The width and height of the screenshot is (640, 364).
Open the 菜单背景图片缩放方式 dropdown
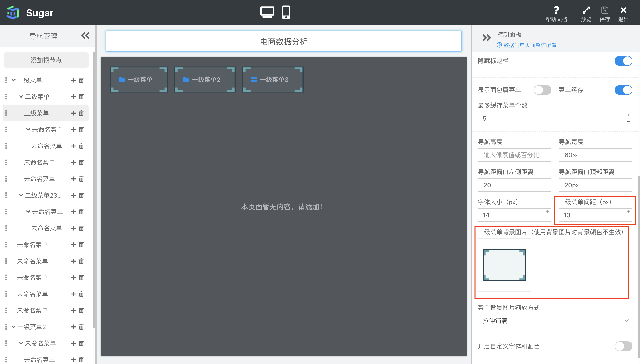click(554, 321)
